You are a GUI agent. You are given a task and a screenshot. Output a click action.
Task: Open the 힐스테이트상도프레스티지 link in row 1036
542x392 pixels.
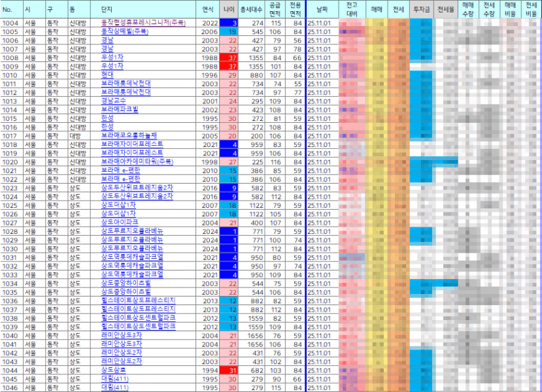point(138,301)
